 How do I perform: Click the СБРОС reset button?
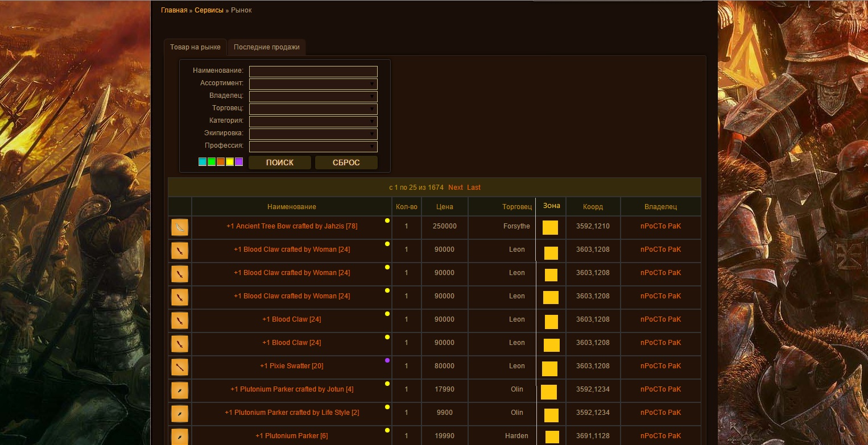point(346,163)
